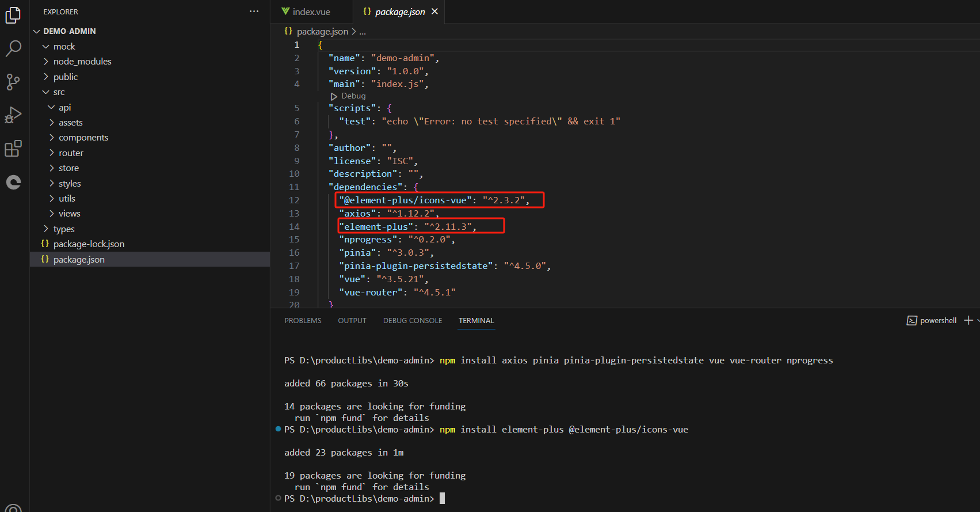
Task: Collapse the src folder
Action: (x=46, y=92)
